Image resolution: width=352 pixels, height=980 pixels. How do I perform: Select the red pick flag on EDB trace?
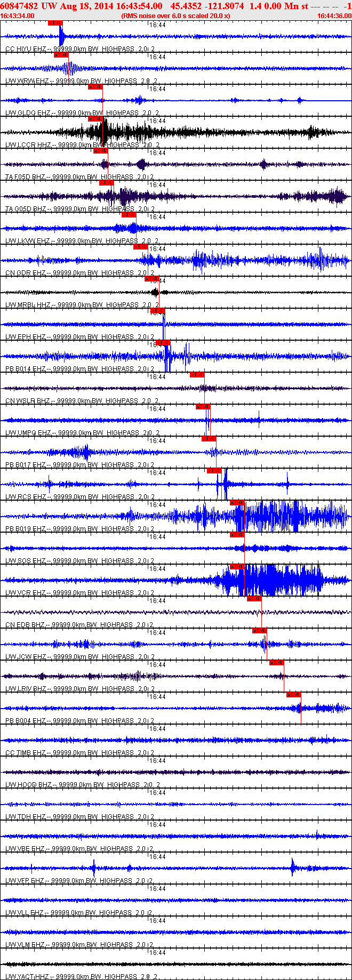tap(254, 599)
